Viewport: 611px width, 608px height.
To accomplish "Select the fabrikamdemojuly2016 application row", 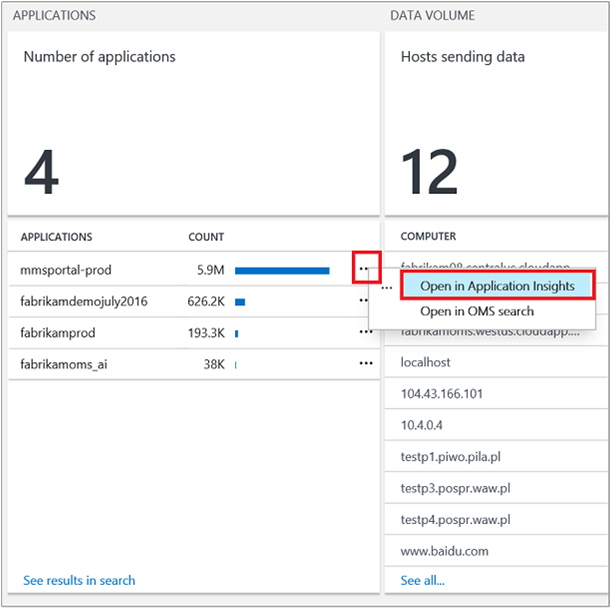I will (84, 301).
